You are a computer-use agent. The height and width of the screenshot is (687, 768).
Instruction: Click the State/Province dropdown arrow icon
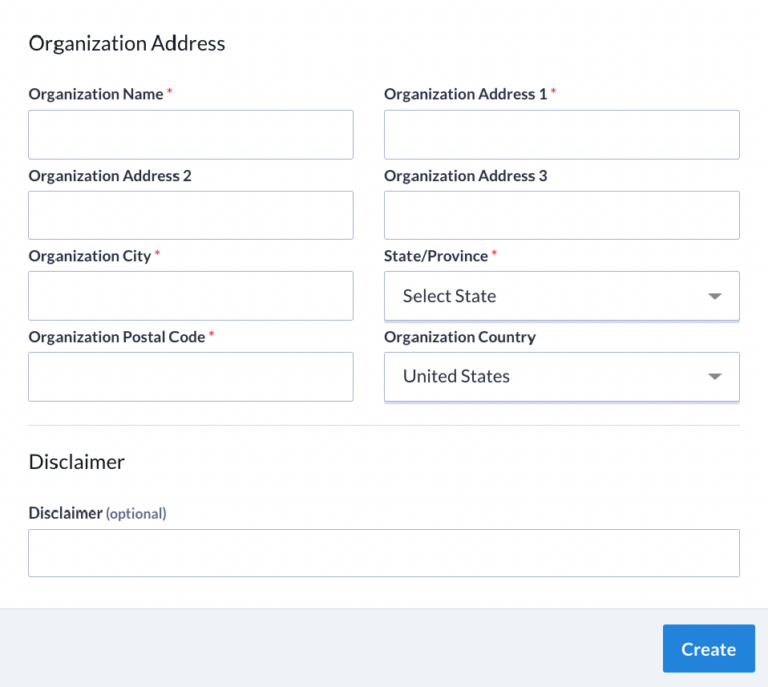coord(714,297)
